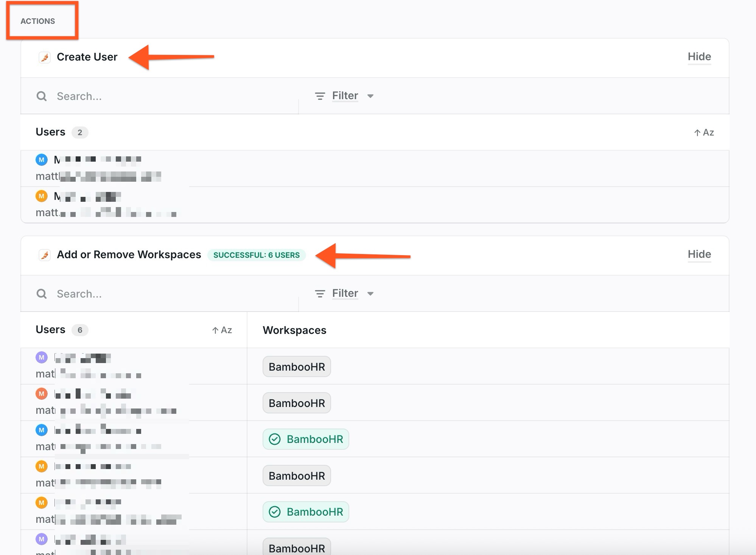Hide the Create User section
The image size is (756, 555).
tap(699, 57)
